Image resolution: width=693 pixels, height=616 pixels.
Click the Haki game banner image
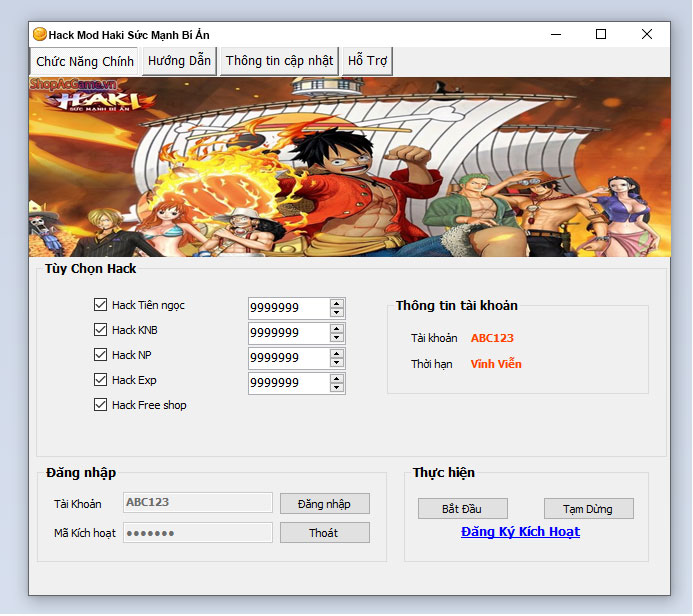tap(350, 167)
